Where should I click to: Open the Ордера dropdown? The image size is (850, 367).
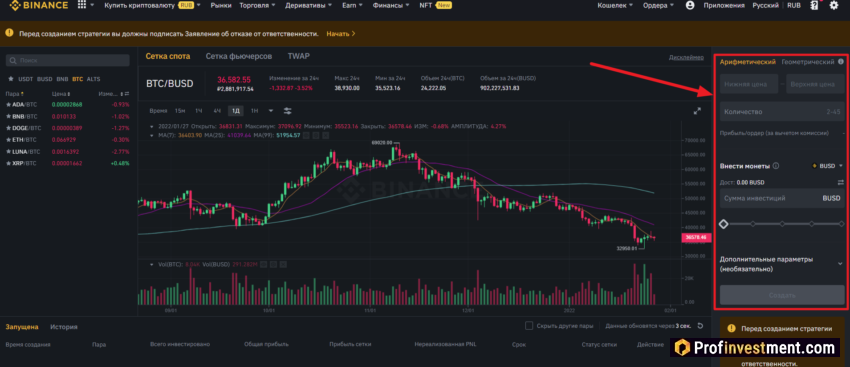click(x=658, y=5)
